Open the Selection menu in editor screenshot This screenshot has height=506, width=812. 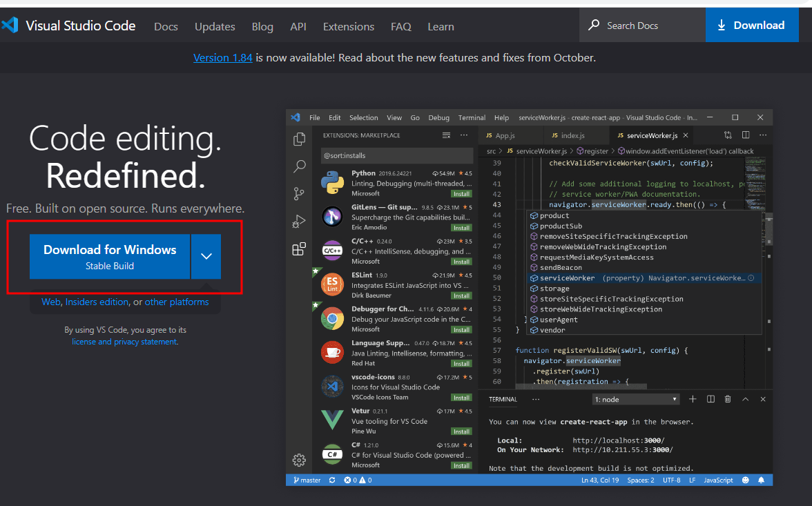pos(363,117)
